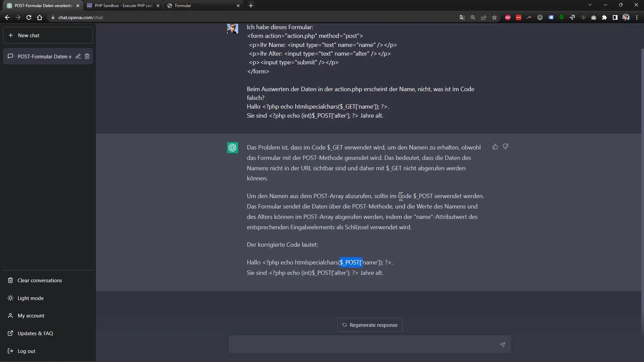Image resolution: width=644 pixels, height=362 pixels.
Task: Close the Formular tab
Action: point(238,6)
